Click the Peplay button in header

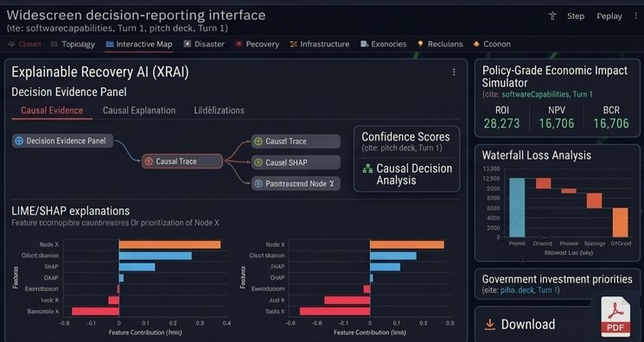pyautogui.click(x=609, y=16)
